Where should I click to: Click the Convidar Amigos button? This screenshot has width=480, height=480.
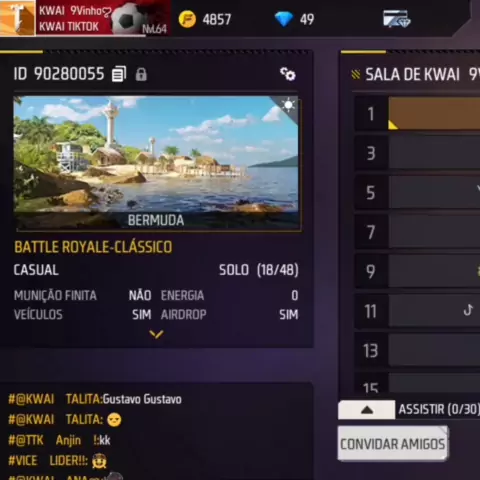393,444
